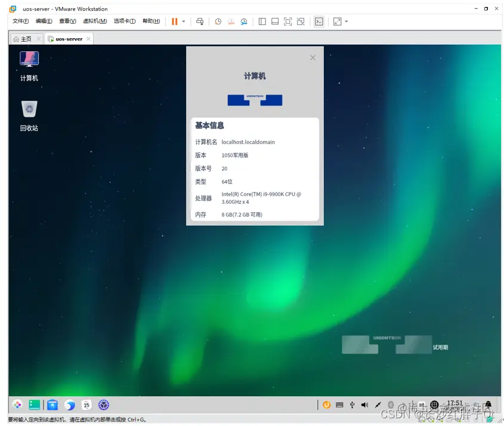Click the onscreen keyboard tray icon
This screenshot has width=504, height=426.
click(x=339, y=405)
